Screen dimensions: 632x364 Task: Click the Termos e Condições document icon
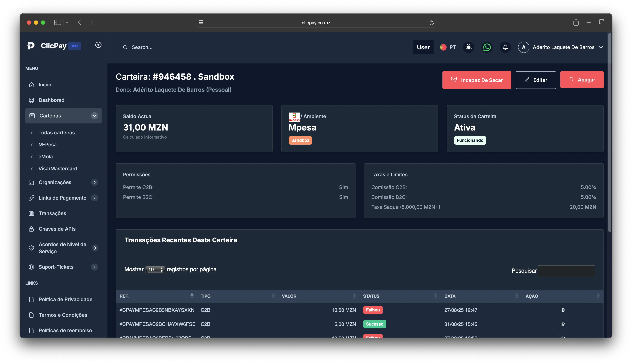31,315
